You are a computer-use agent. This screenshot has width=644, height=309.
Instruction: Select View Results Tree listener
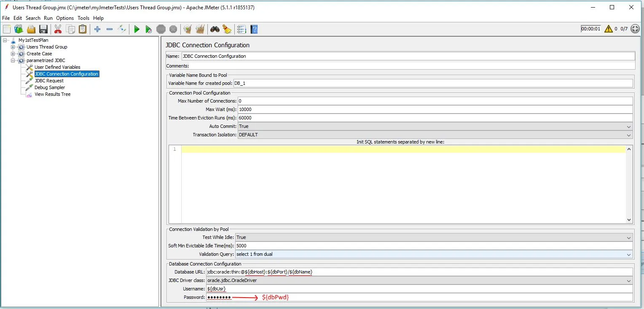pos(52,94)
